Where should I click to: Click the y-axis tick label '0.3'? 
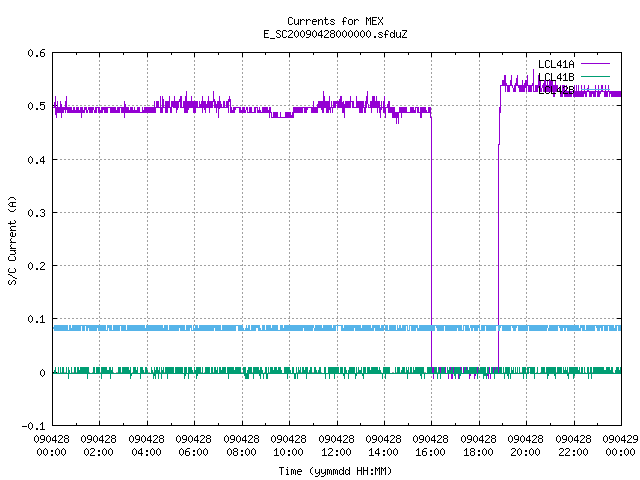tap(36, 213)
